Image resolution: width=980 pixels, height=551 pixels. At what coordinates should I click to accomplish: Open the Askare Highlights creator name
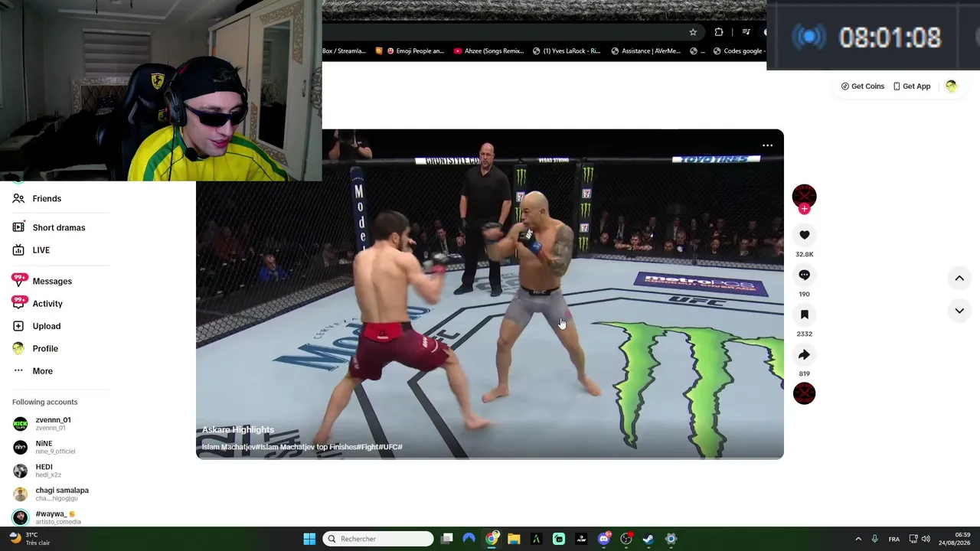(238, 430)
